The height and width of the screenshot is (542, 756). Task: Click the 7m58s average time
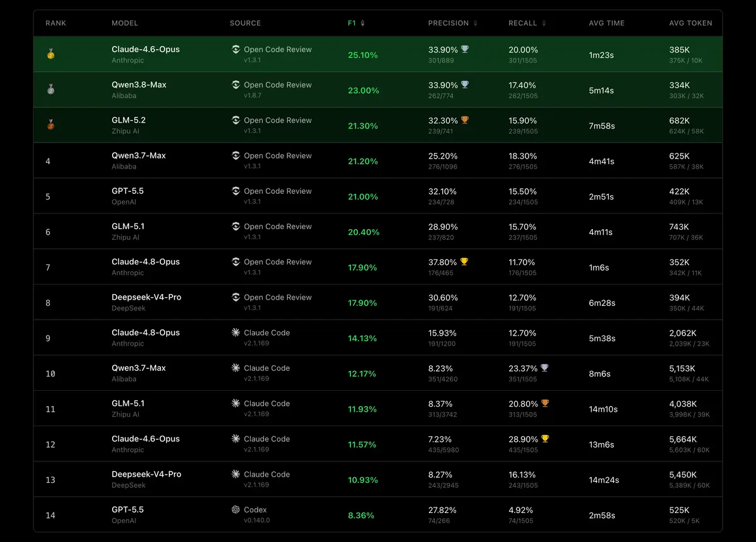(602, 125)
